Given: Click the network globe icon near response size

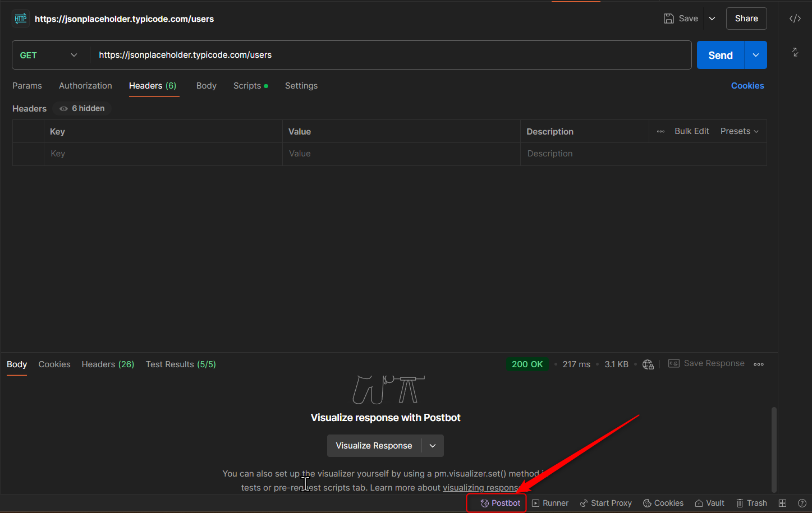Looking at the screenshot, I should click(x=648, y=364).
